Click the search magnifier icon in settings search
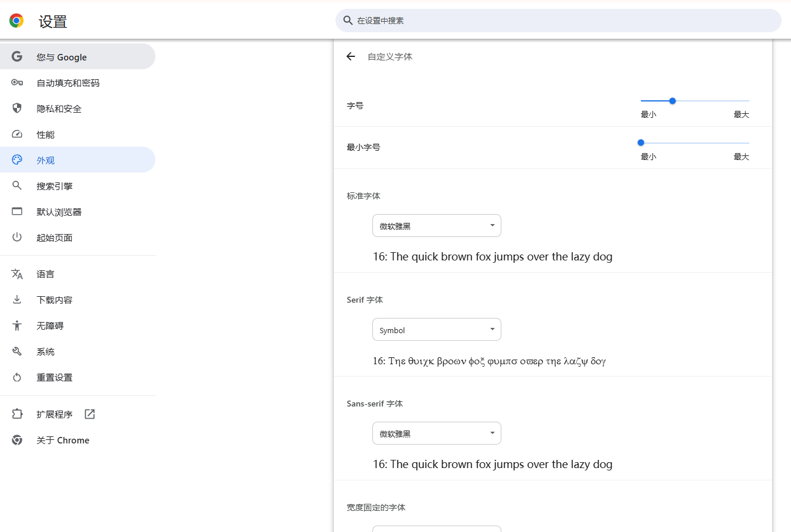This screenshot has height=532, width=791. [x=348, y=21]
